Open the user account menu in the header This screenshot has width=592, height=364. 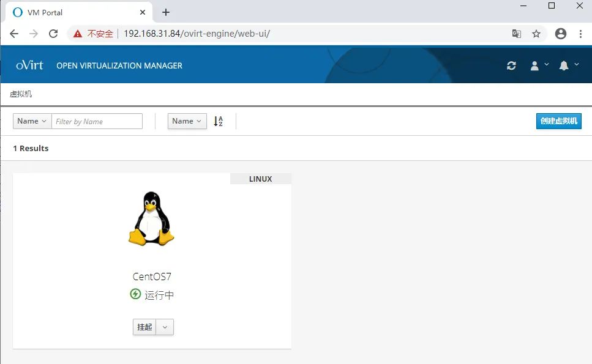pos(539,65)
